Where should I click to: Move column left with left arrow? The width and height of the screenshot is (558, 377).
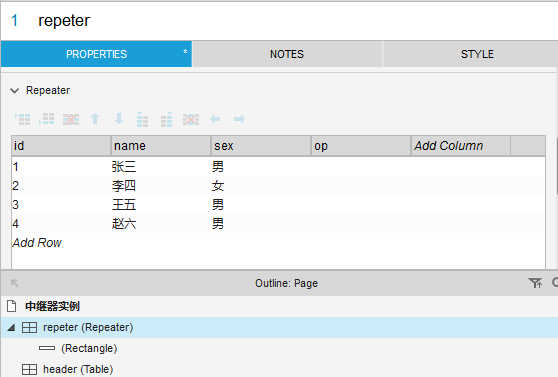point(215,119)
